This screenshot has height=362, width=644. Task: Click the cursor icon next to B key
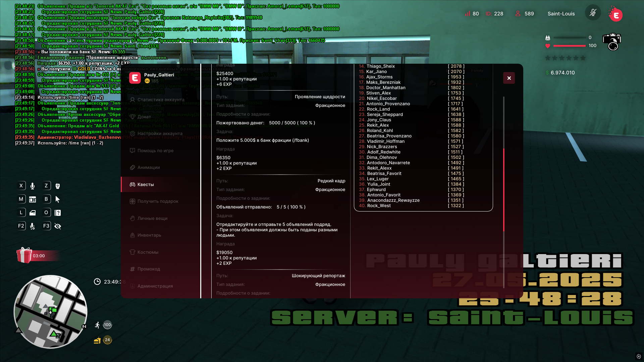58,199
